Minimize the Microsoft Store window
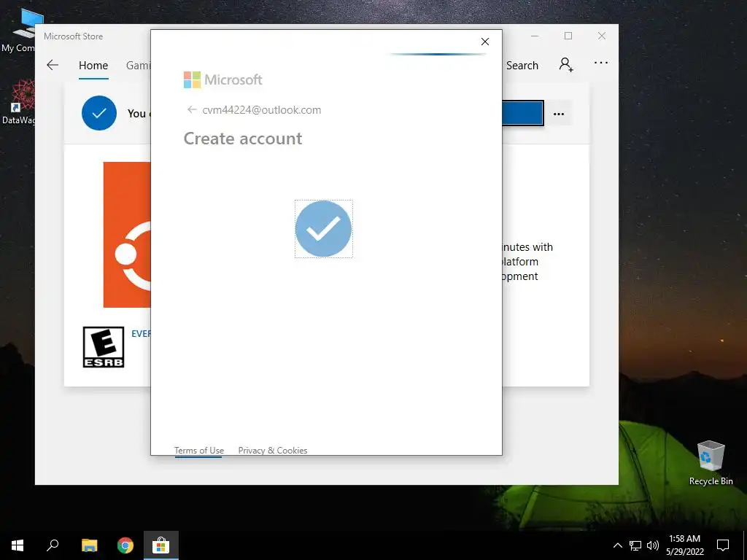747x560 pixels. click(535, 36)
